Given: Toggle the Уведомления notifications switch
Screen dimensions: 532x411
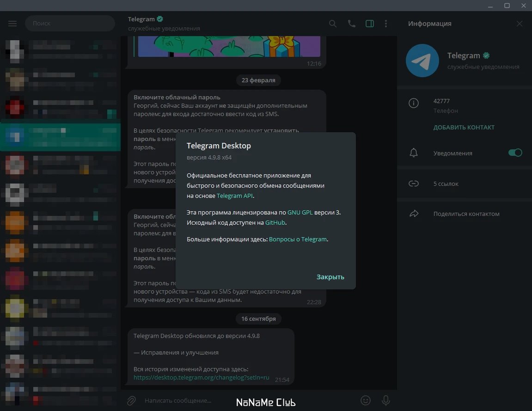Looking at the screenshot, I should pos(515,153).
